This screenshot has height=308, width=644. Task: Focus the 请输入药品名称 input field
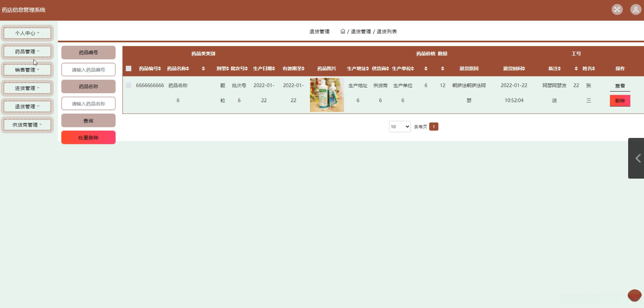click(88, 104)
